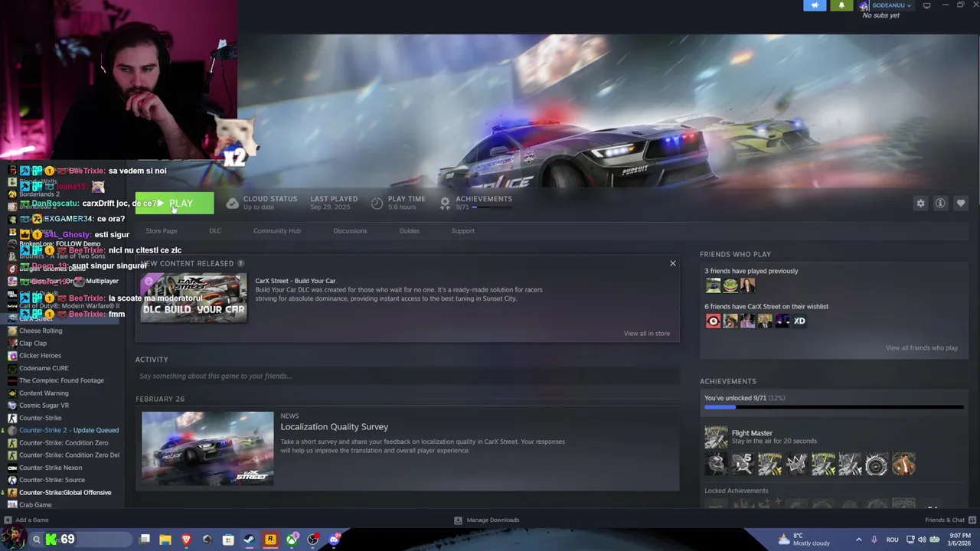
Task: Open the Localization Quality Survey news title
Action: click(334, 426)
